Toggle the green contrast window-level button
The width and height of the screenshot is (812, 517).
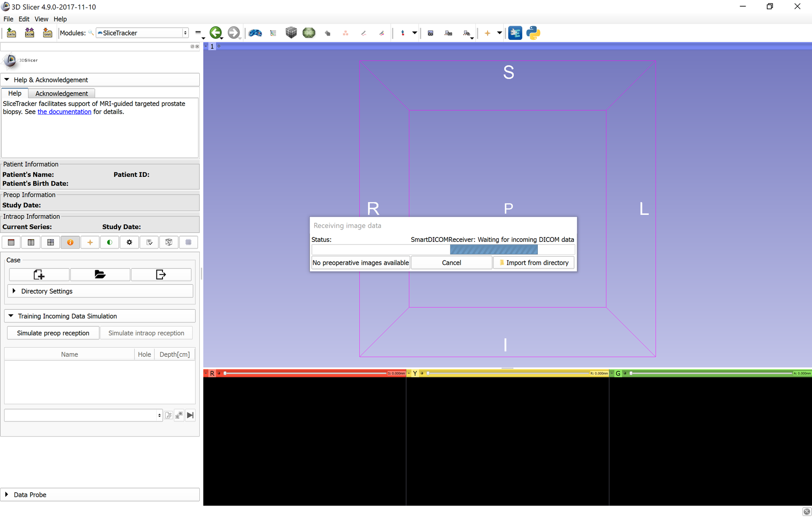tap(109, 242)
